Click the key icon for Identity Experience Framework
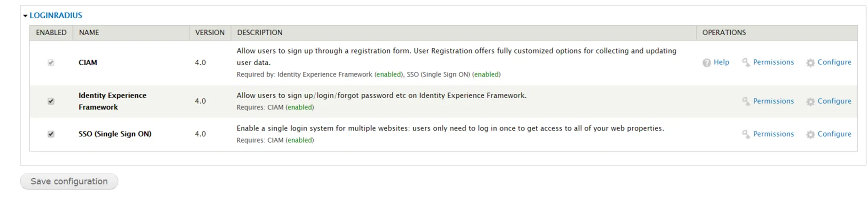868x200 pixels. pos(746,101)
